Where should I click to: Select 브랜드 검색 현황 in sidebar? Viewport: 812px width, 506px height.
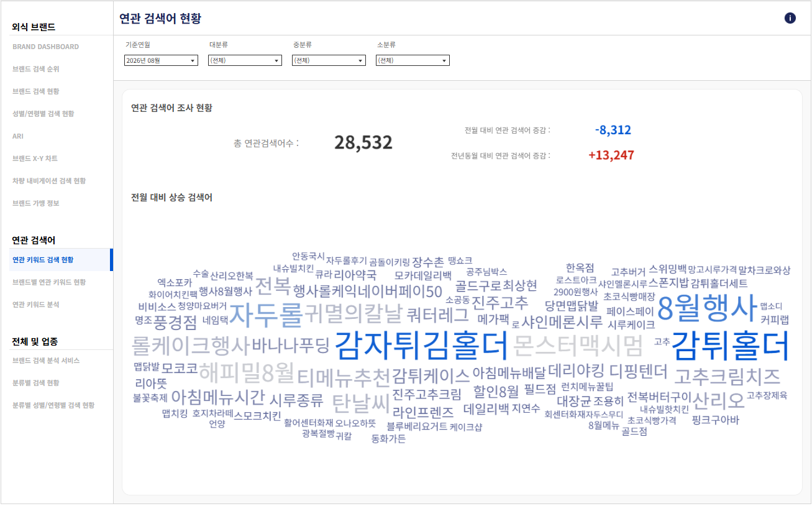pyautogui.click(x=36, y=91)
